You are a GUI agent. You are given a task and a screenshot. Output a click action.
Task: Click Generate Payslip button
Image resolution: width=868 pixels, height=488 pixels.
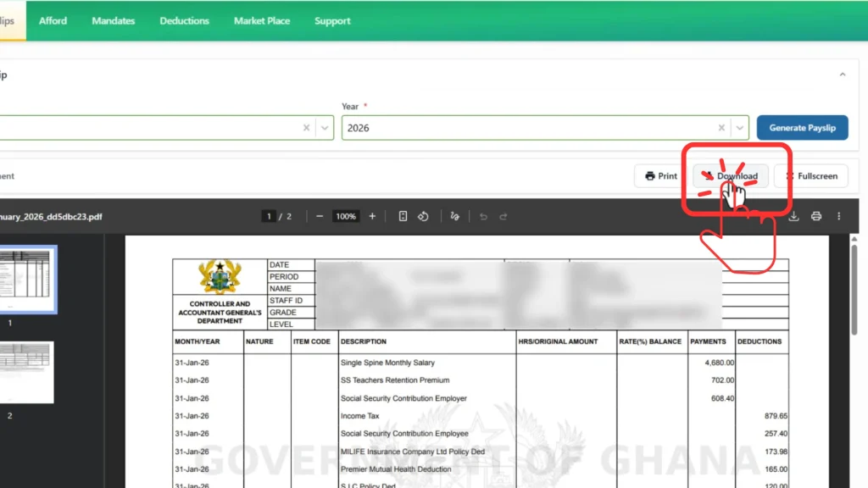coord(802,128)
